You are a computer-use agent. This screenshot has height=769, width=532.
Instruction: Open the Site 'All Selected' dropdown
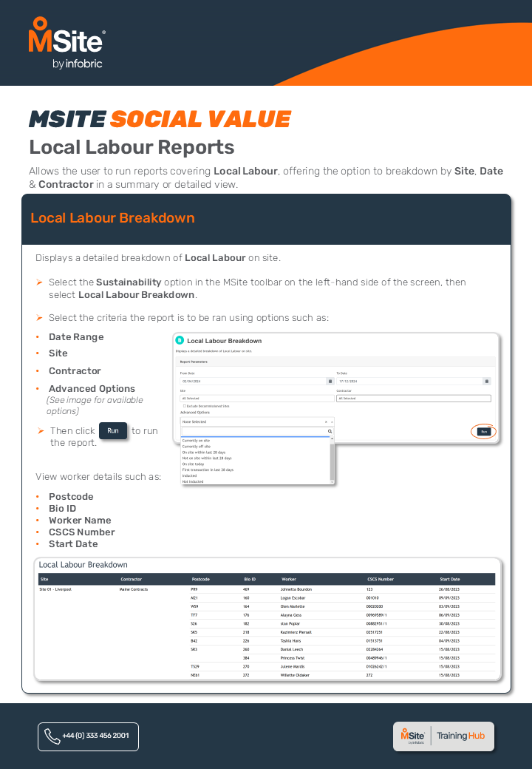(x=256, y=398)
